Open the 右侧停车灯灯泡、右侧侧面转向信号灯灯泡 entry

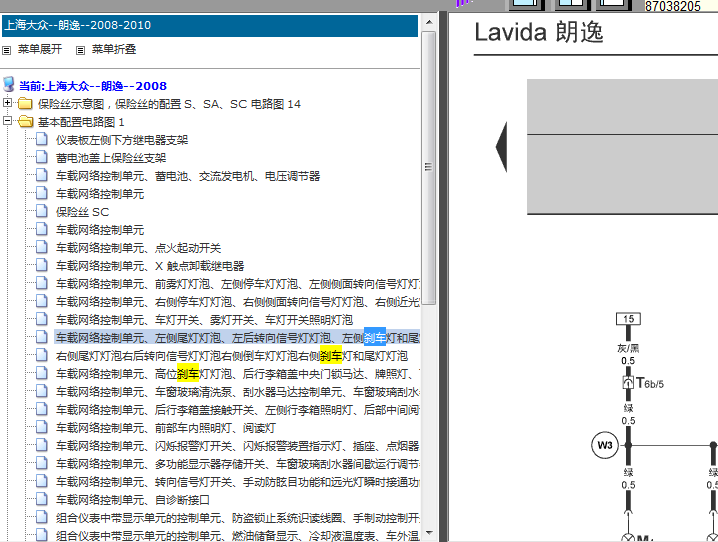(x=238, y=302)
